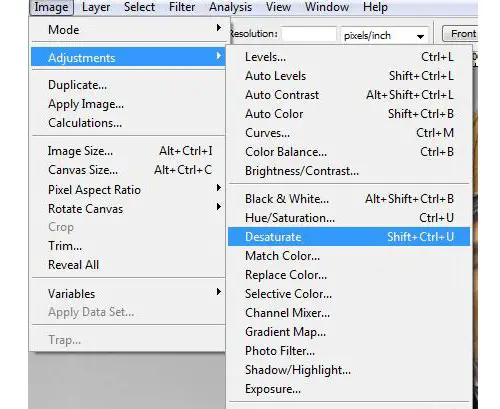
Task: Select Desaturate from the Adjustments submenu
Action: pos(349,237)
